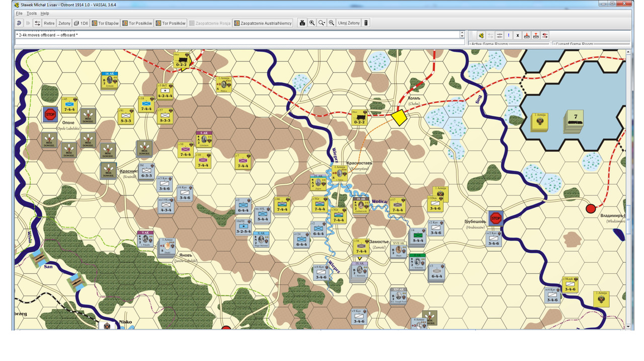Select the 14.AK corps counter
The width and height of the screenshot is (644, 361).
point(109,81)
